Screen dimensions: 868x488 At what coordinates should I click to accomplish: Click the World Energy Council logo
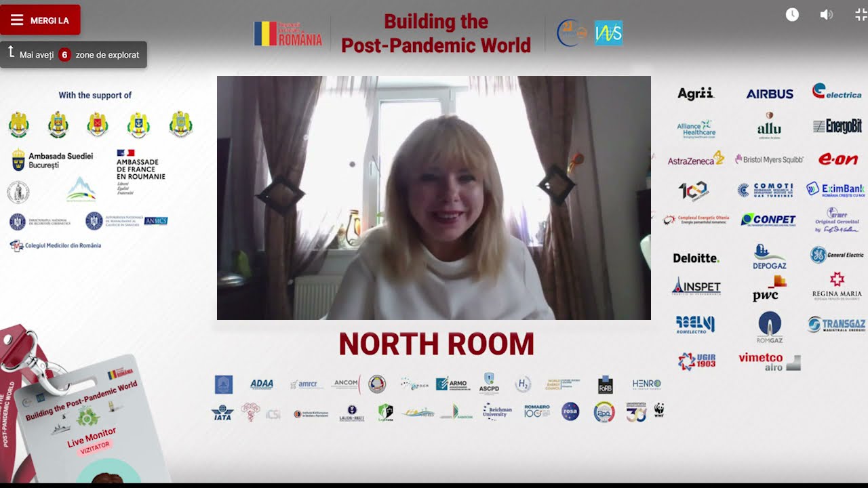pos(562,384)
